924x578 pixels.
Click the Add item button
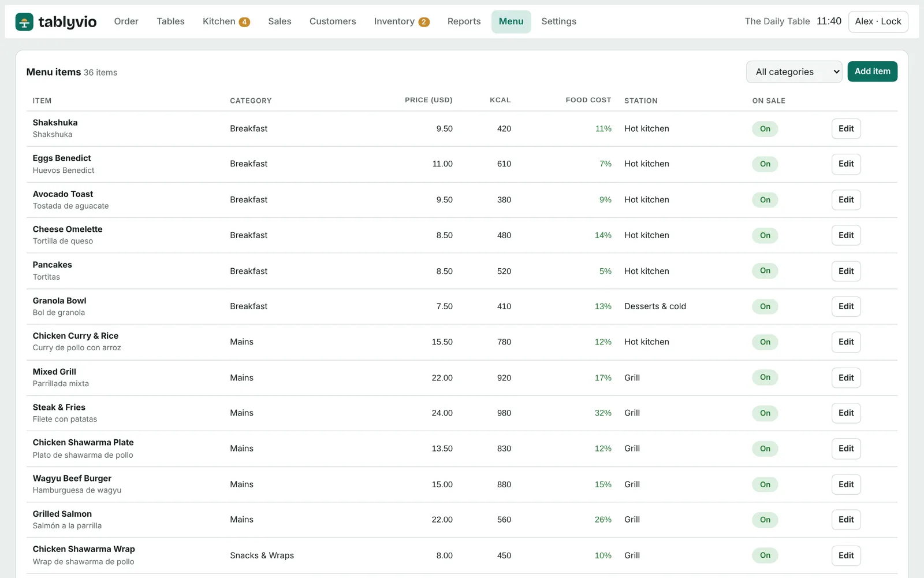[872, 72]
